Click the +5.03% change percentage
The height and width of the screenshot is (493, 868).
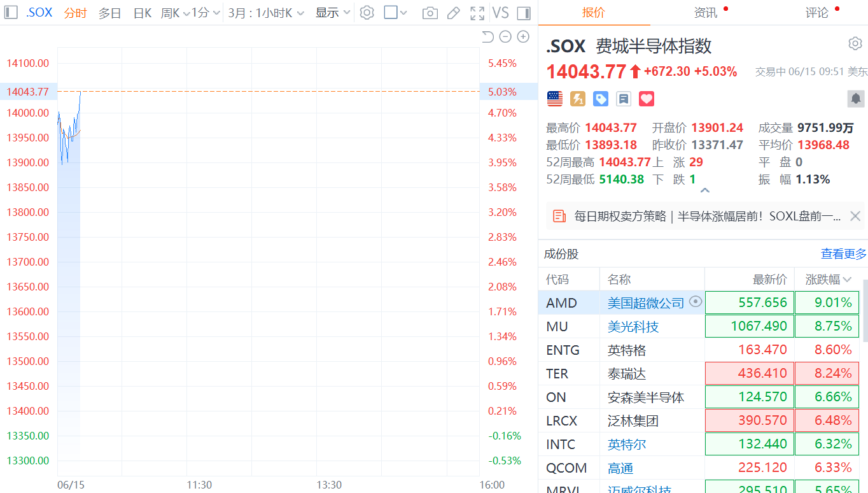[715, 71]
